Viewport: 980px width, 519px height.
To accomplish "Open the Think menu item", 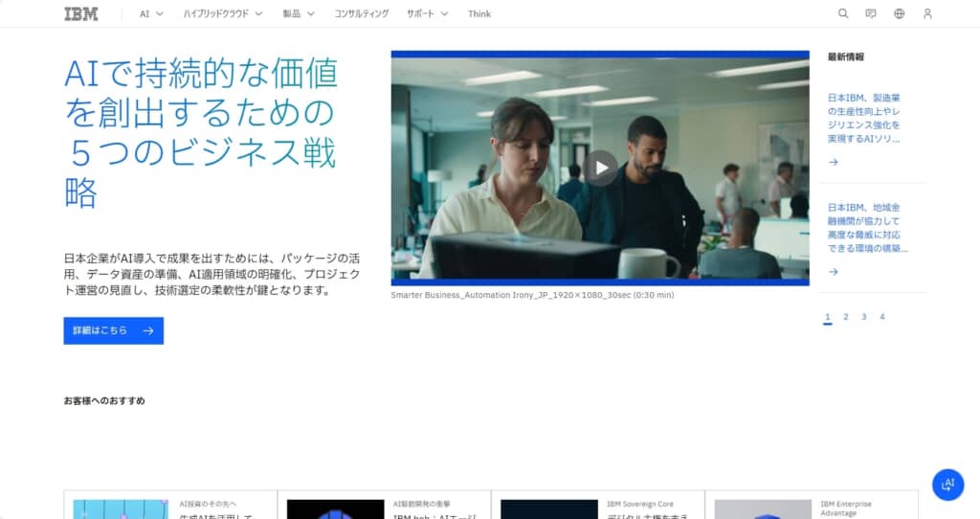I will [479, 13].
